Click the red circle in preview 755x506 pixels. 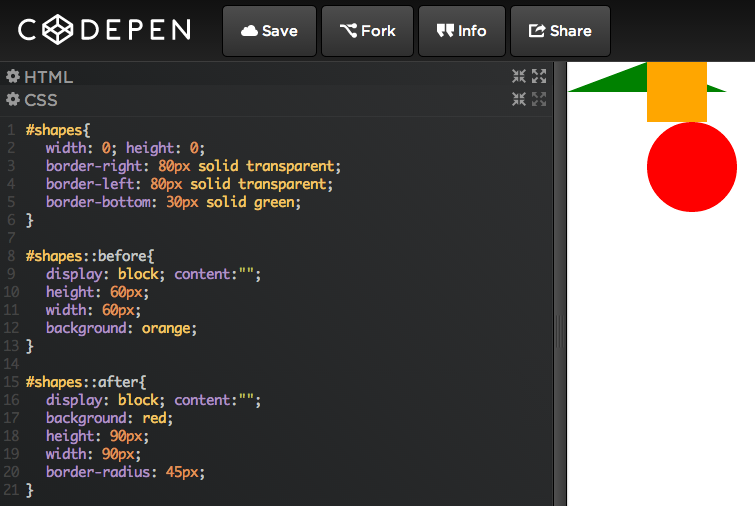[692, 167]
